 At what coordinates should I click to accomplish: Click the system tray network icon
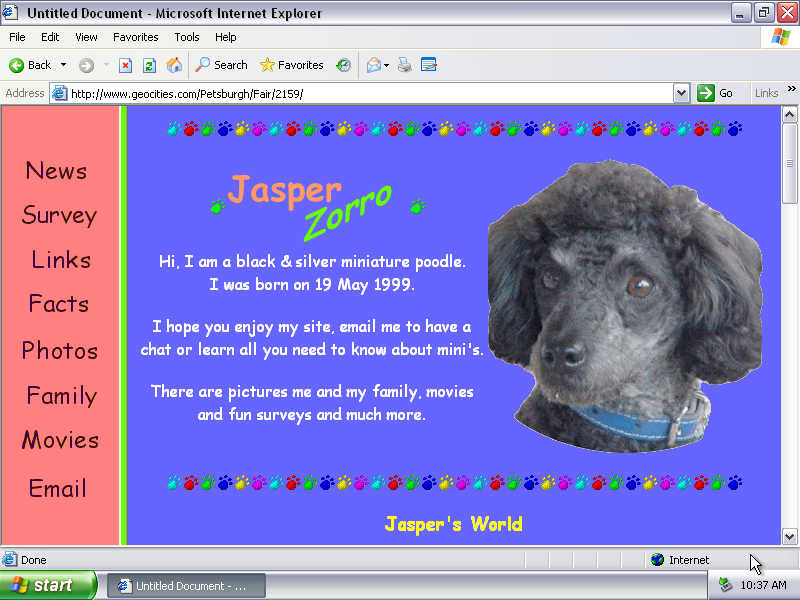tap(725, 585)
